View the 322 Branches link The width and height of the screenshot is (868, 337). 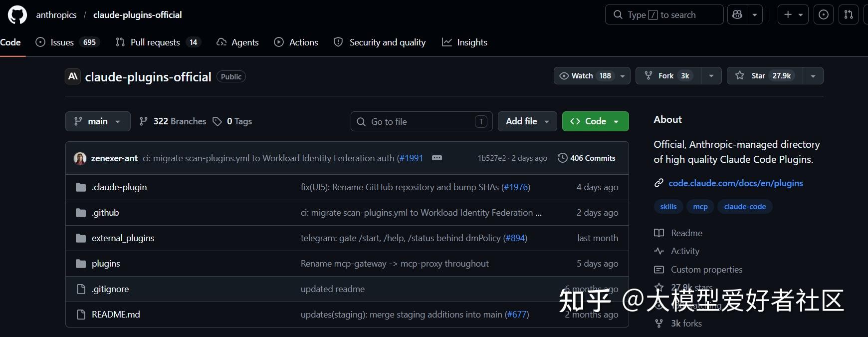[173, 121]
